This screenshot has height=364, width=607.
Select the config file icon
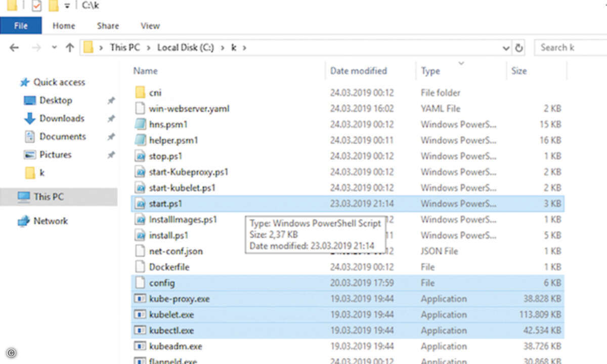[x=140, y=283]
